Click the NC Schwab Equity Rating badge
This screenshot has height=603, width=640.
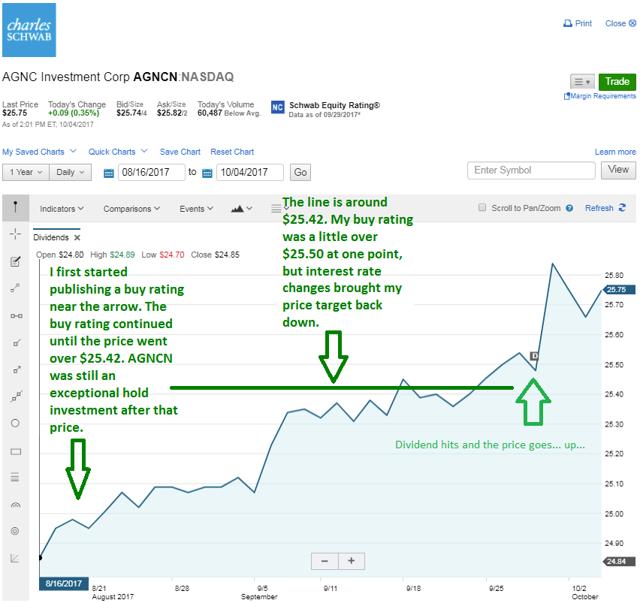(278, 107)
